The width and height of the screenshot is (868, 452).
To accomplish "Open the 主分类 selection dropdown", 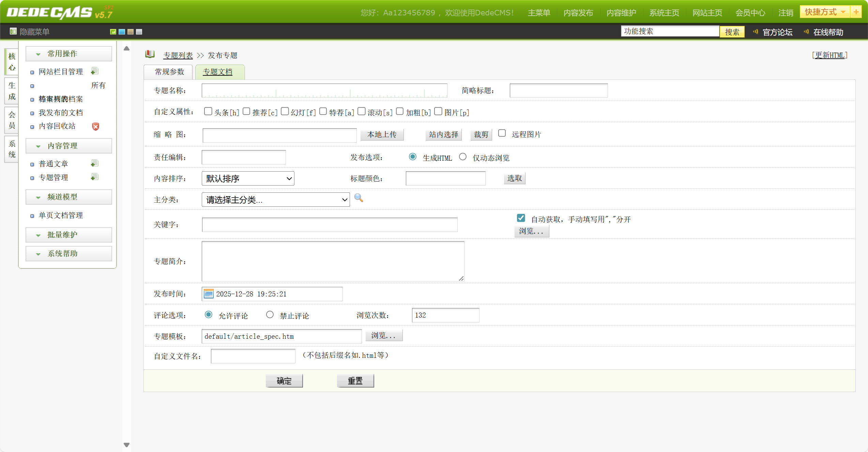I will point(275,200).
